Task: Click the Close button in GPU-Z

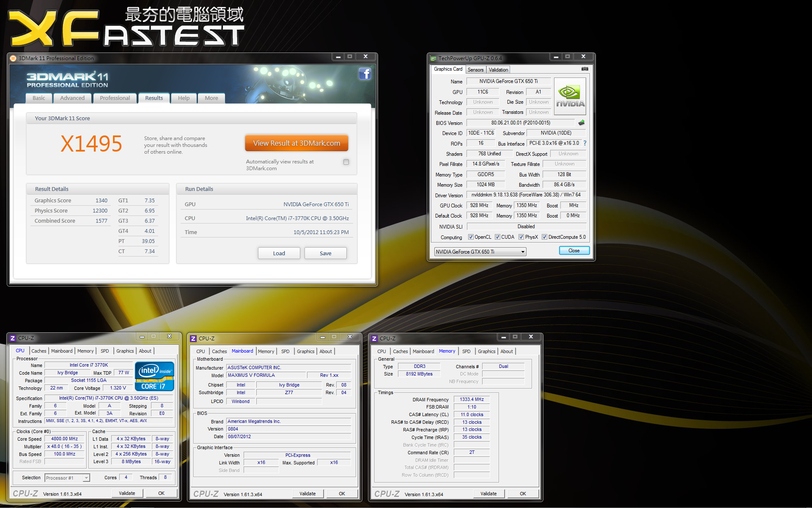Action: click(574, 251)
